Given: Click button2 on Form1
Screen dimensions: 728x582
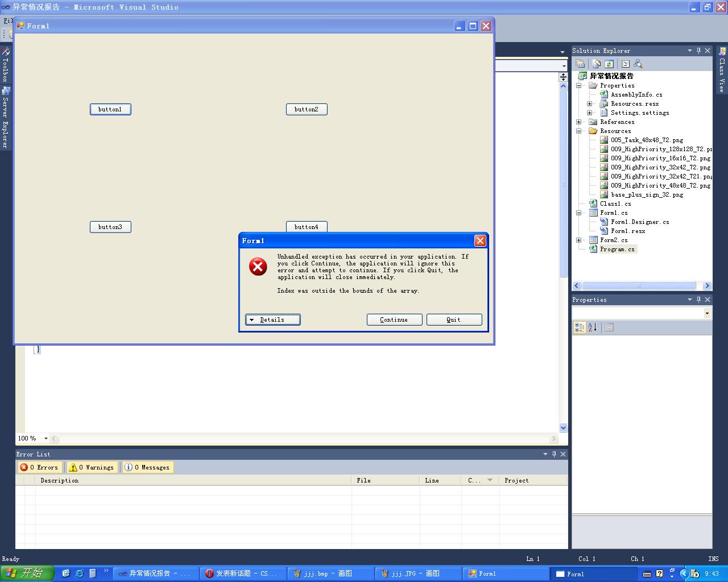Looking at the screenshot, I should click(307, 109).
